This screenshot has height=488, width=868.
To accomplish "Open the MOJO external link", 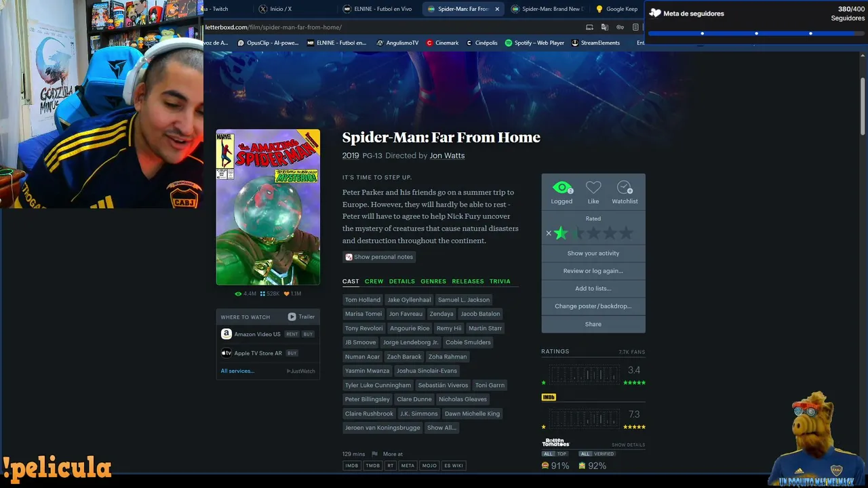I will (429, 466).
